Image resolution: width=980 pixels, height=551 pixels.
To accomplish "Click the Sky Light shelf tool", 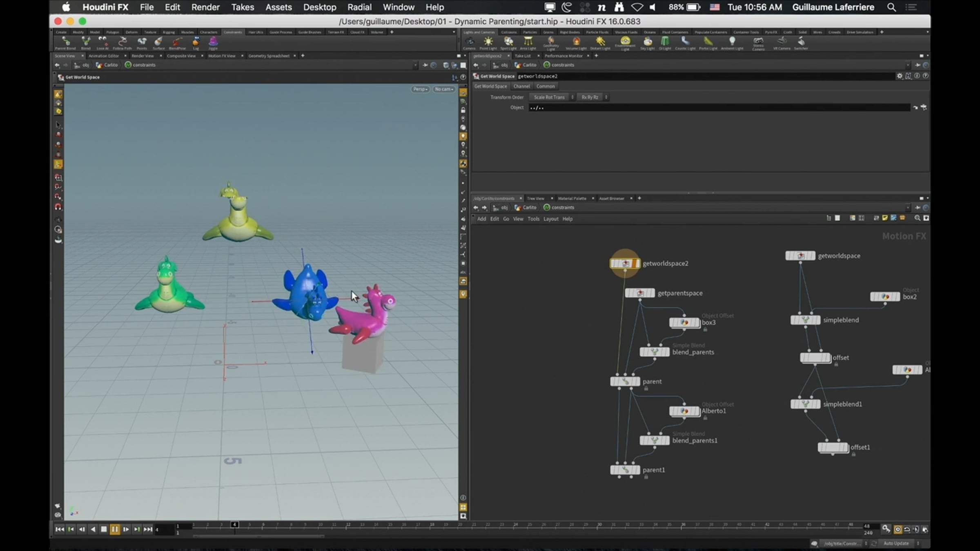I will pyautogui.click(x=647, y=43).
